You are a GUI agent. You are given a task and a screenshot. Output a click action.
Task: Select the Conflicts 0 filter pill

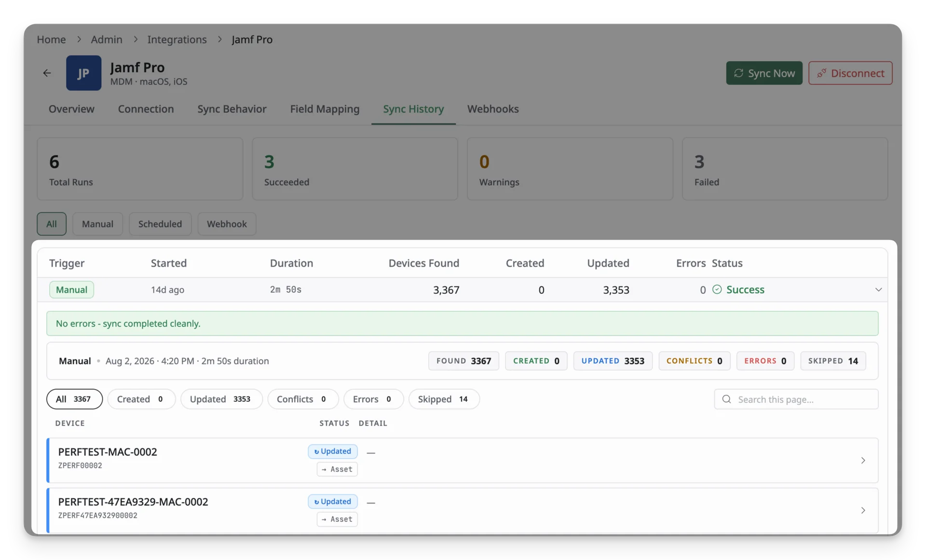[x=303, y=399]
